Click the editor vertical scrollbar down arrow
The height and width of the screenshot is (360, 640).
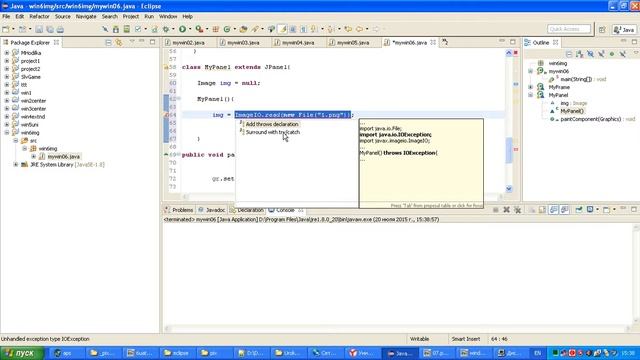[509, 189]
